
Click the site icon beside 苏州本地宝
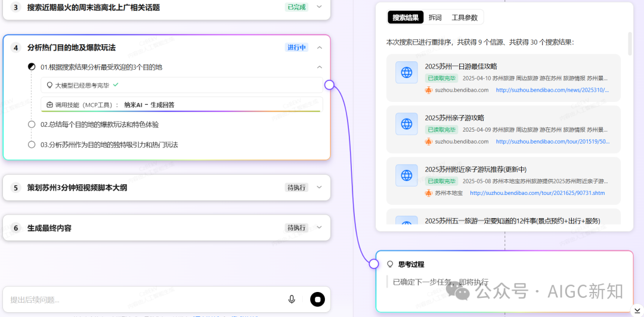point(429,192)
